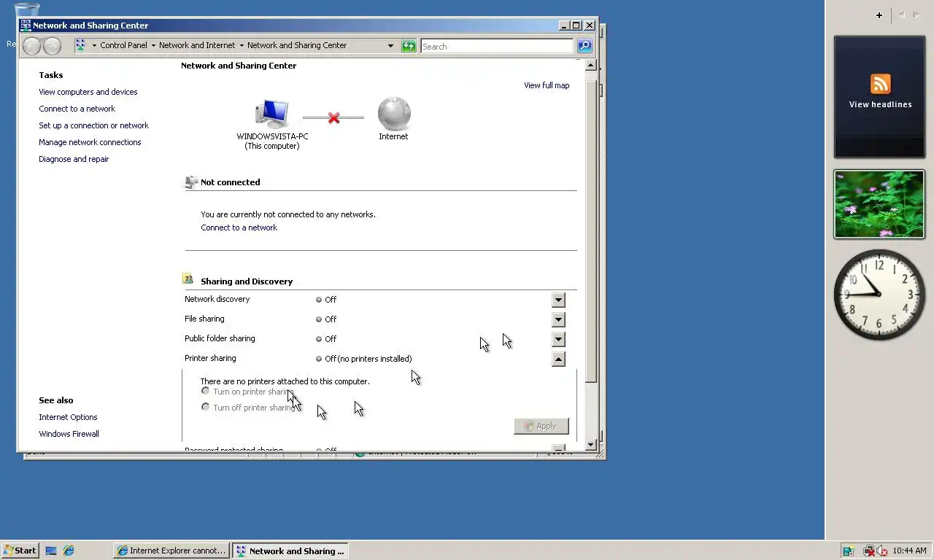Click View full map link

click(547, 85)
